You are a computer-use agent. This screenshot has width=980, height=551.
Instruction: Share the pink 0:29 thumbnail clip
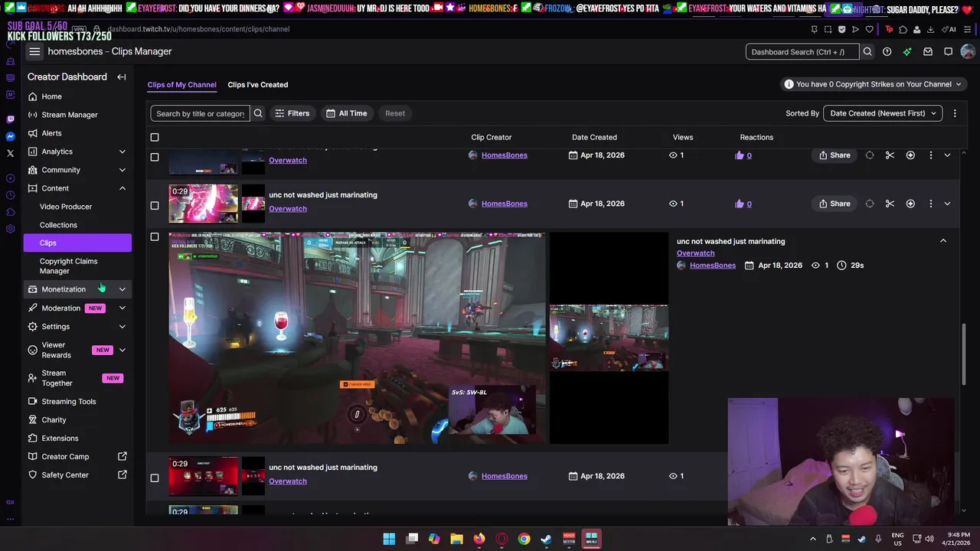tap(835, 204)
